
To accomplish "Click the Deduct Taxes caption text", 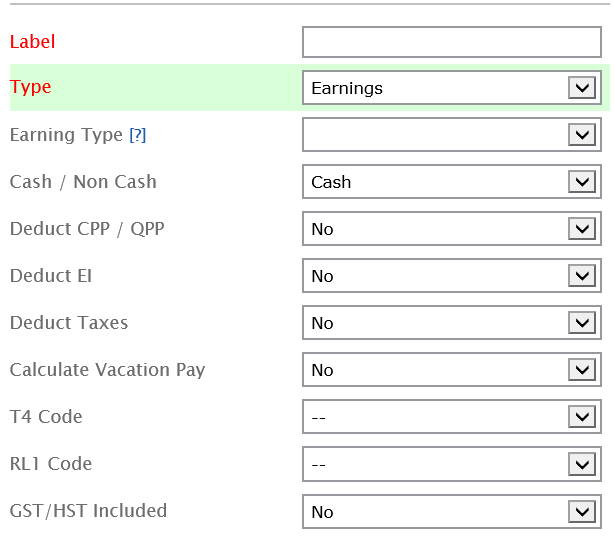I will click(x=69, y=323).
